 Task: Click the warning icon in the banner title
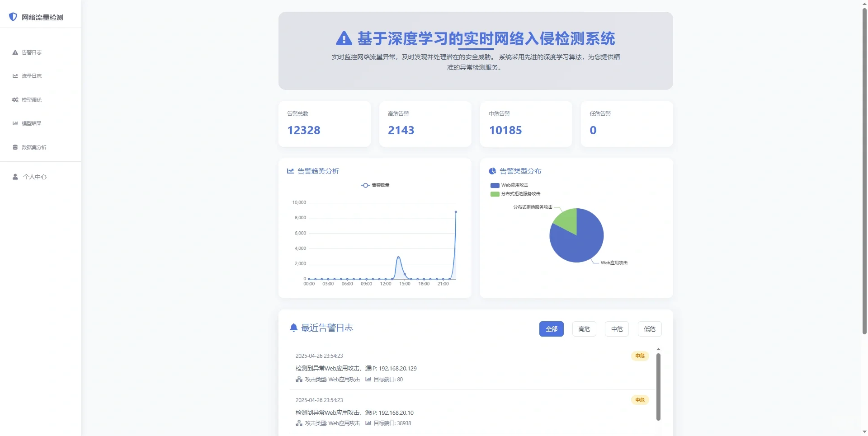tap(344, 39)
